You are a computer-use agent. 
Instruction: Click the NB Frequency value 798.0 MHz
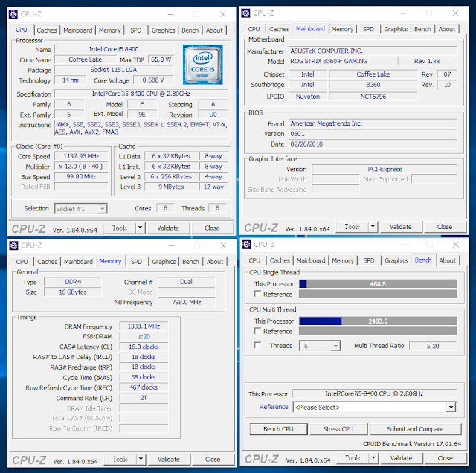click(x=187, y=302)
